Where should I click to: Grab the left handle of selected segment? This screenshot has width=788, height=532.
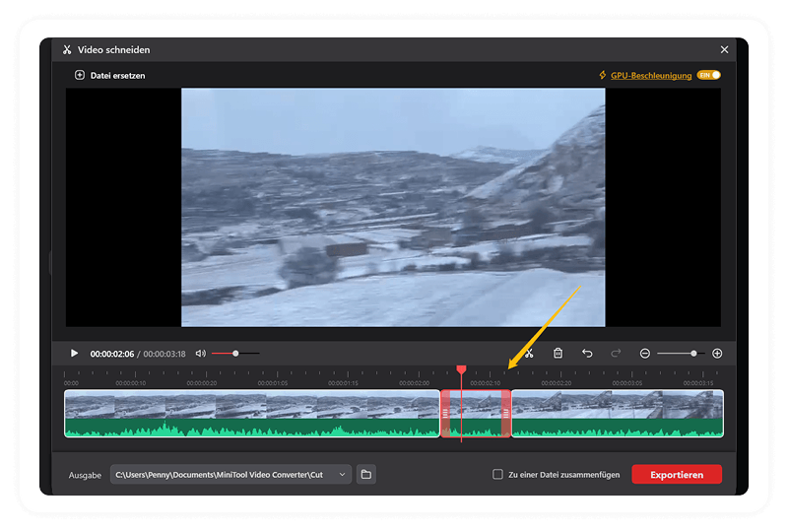(x=445, y=414)
